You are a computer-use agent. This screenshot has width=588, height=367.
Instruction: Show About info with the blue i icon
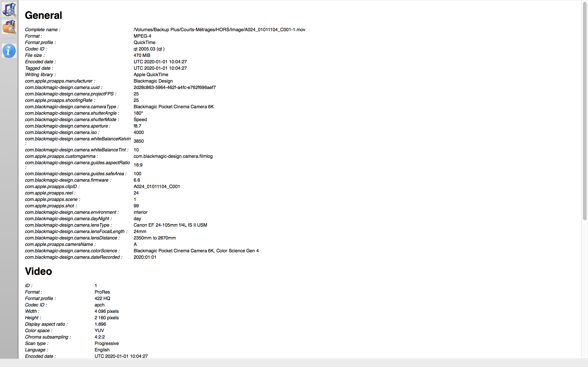tap(9, 51)
